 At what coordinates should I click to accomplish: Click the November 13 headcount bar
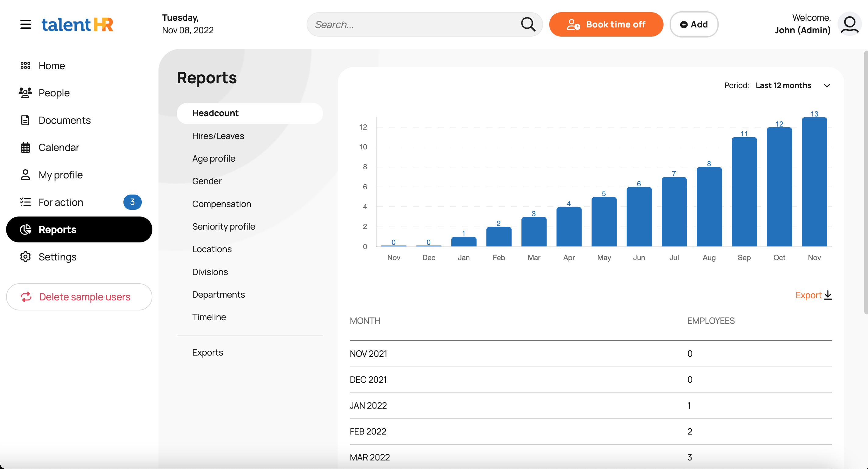(x=814, y=182)
